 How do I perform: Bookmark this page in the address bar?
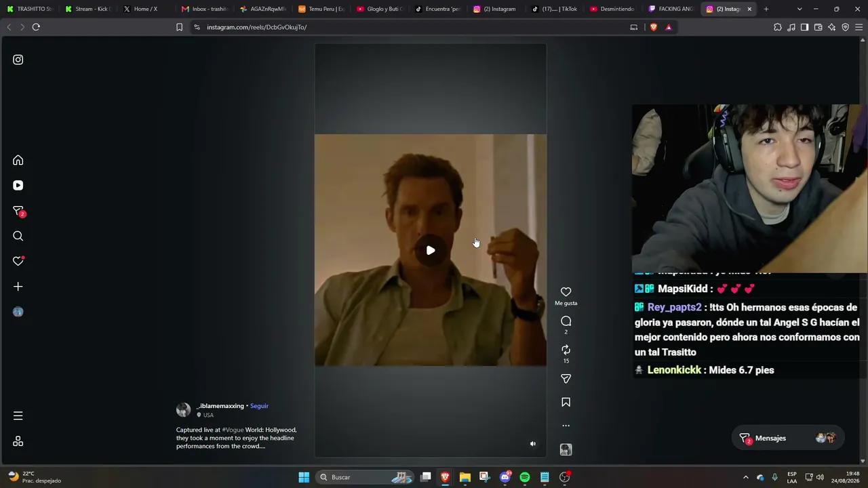(x=179, y=27)
